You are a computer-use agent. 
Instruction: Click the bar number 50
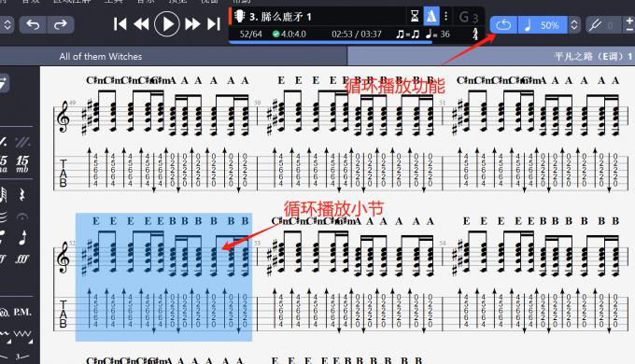pyautogui.click(x=258, y=103)
